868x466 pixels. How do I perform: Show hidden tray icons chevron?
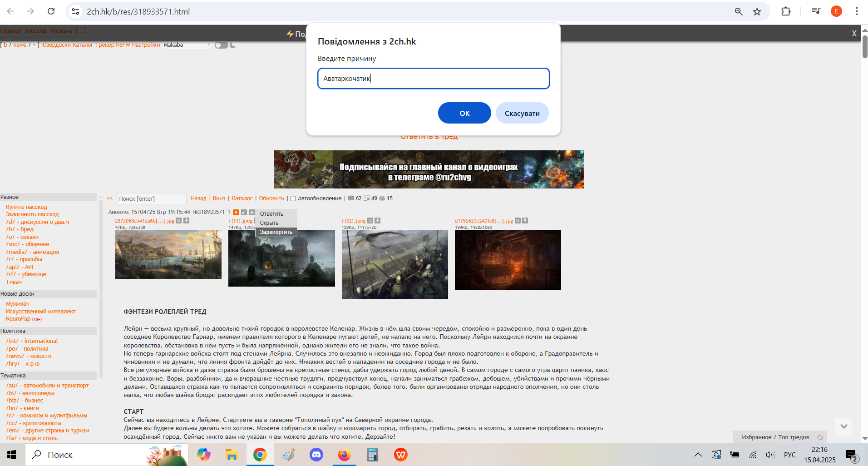coord(698,455)
